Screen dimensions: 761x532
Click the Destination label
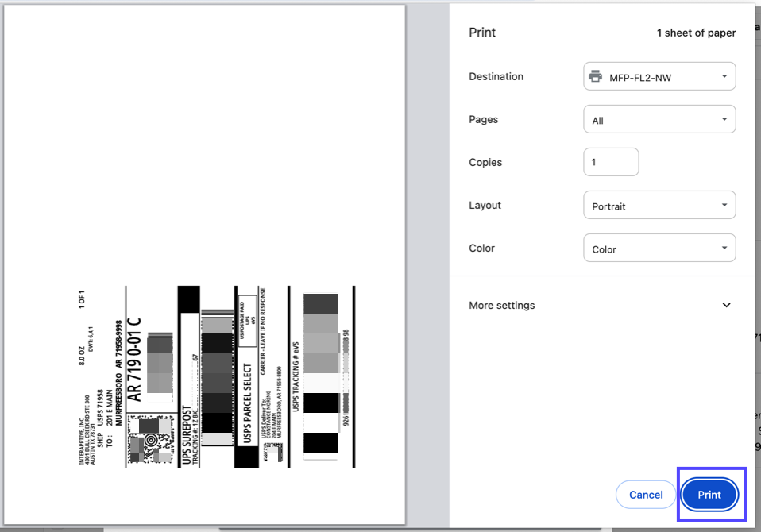(x=496, y=76)
